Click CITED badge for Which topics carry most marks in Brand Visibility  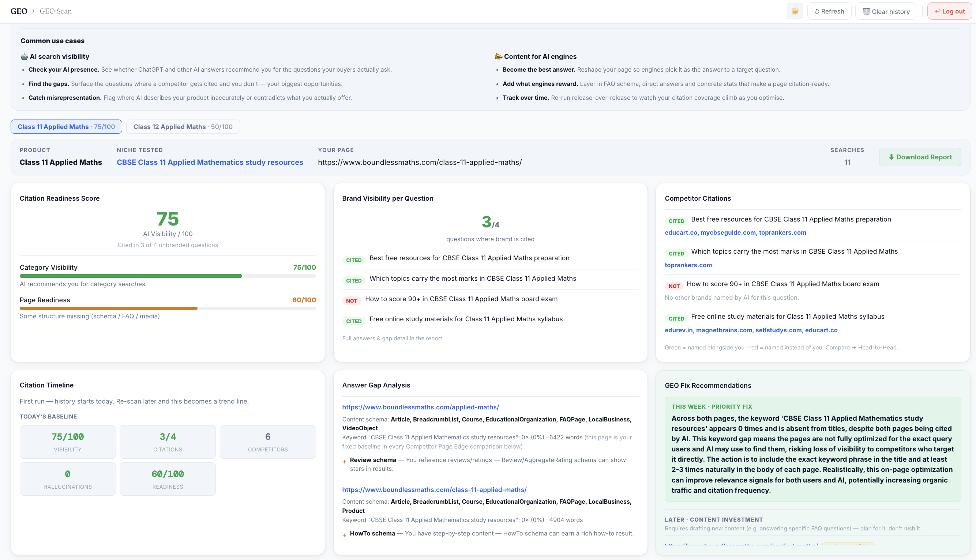coord(354,280)
